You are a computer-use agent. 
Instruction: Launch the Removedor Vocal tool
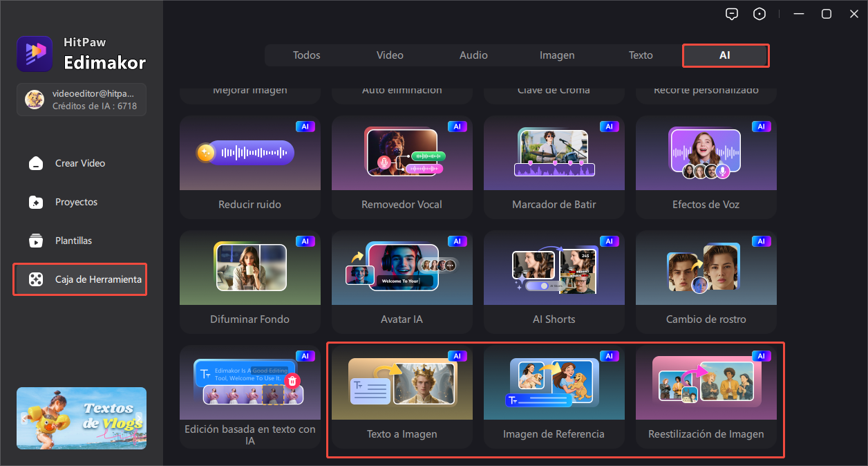[402, 166]
